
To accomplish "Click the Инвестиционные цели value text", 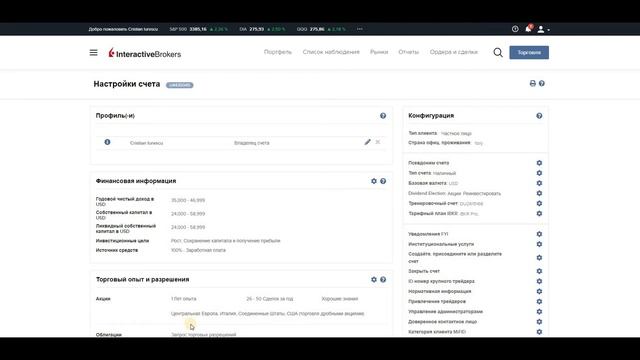I will [x=225, y=241].
